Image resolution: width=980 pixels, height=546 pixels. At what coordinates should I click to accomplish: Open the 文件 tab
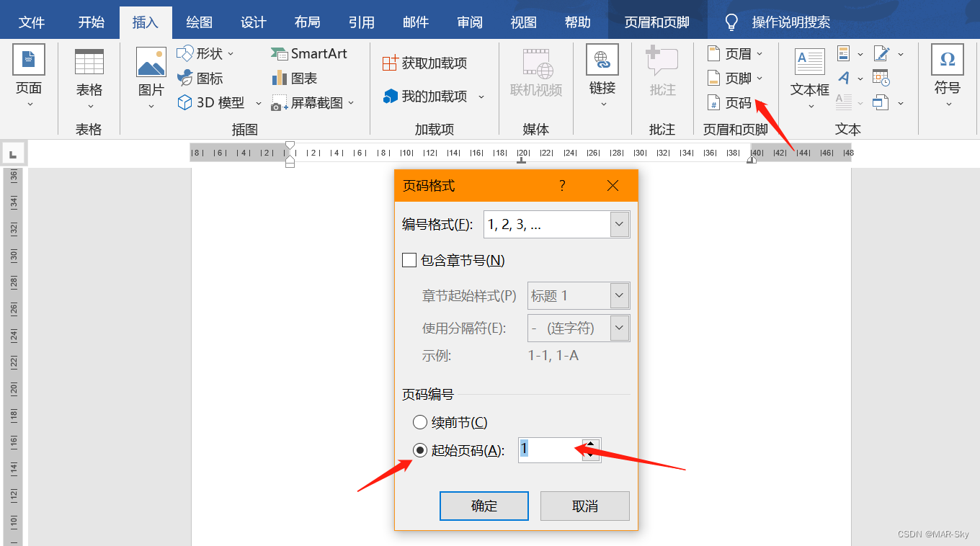[32, 22]
